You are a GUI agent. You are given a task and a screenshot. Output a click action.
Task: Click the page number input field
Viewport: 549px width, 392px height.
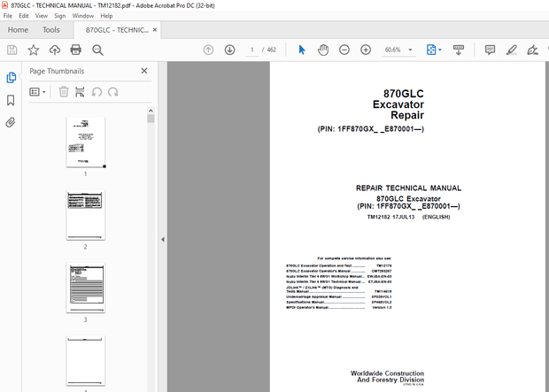click(251, 50)
